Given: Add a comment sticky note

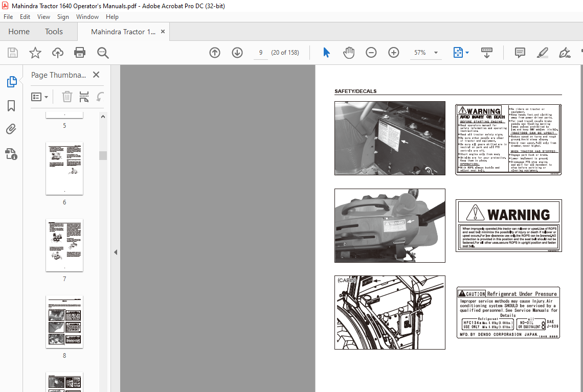Looking at the screenshot, I should (x=520, y=53).
